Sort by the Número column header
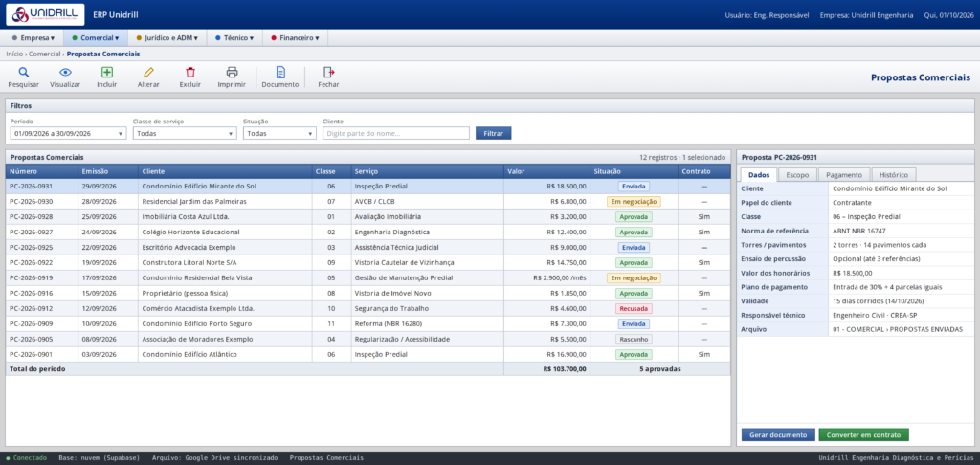The height and width of the screenshot is (465, 980). click(41, 171)
